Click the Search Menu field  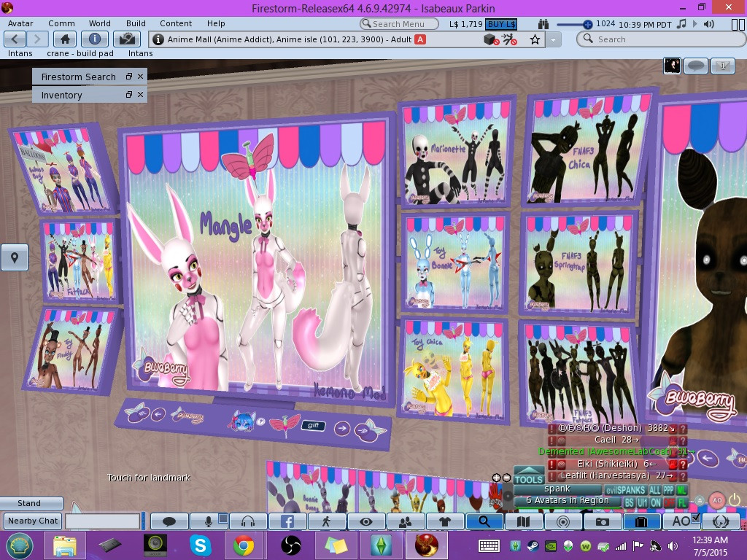tap(399, 24)
